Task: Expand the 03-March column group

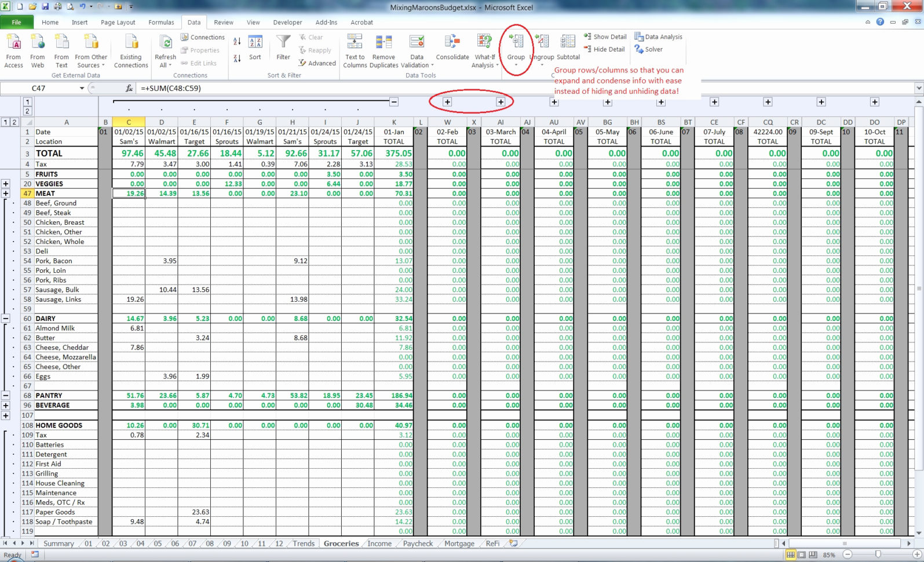Action: pyautogui.click(x=501, y=102)
